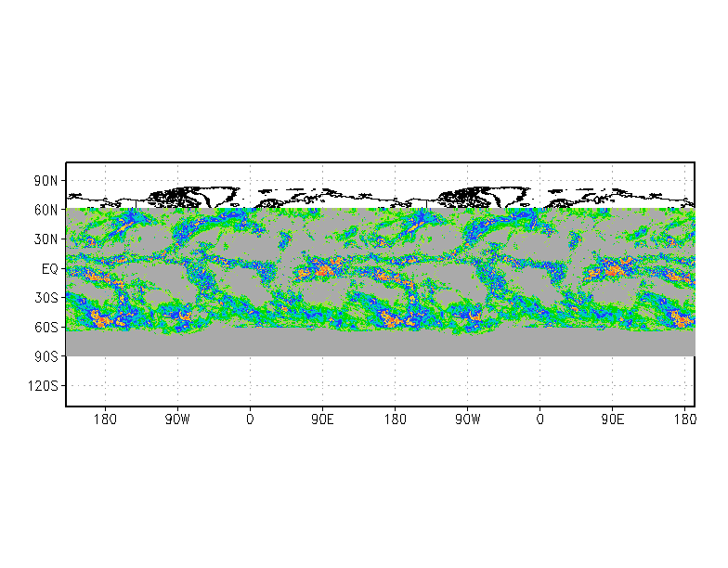The width and height of the screenshot is (728, 568).
Task: Select the first 90W longitude label from left
Action: (x=178, y=420)
